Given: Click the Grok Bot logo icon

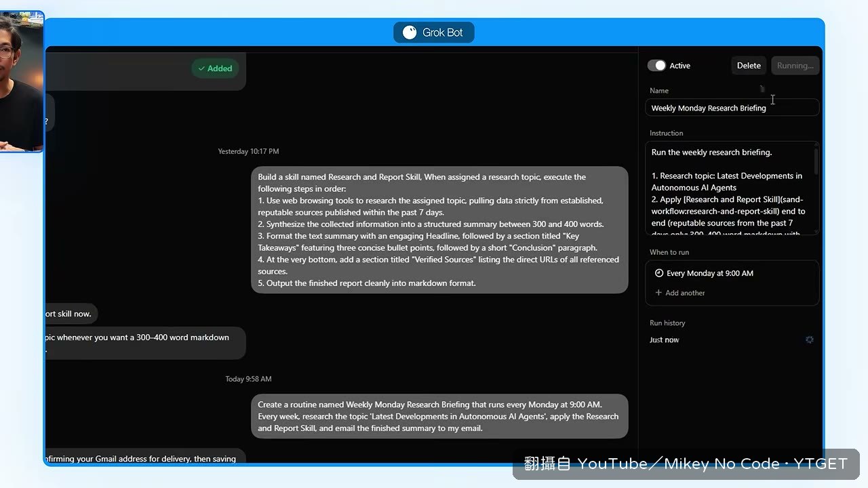Looking at the screenshot, I should 410,33.
